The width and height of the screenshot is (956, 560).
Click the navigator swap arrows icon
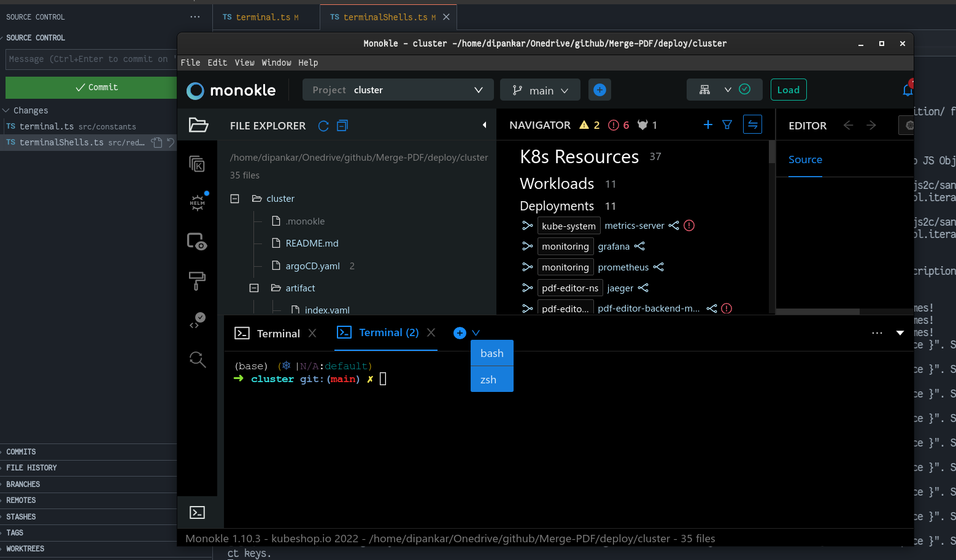tap(752, 125)
